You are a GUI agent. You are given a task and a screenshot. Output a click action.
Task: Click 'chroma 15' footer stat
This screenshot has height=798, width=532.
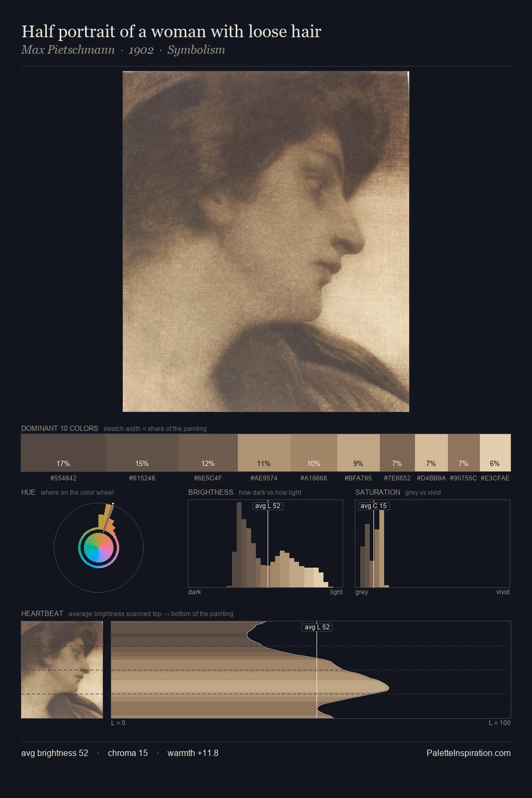128,753
